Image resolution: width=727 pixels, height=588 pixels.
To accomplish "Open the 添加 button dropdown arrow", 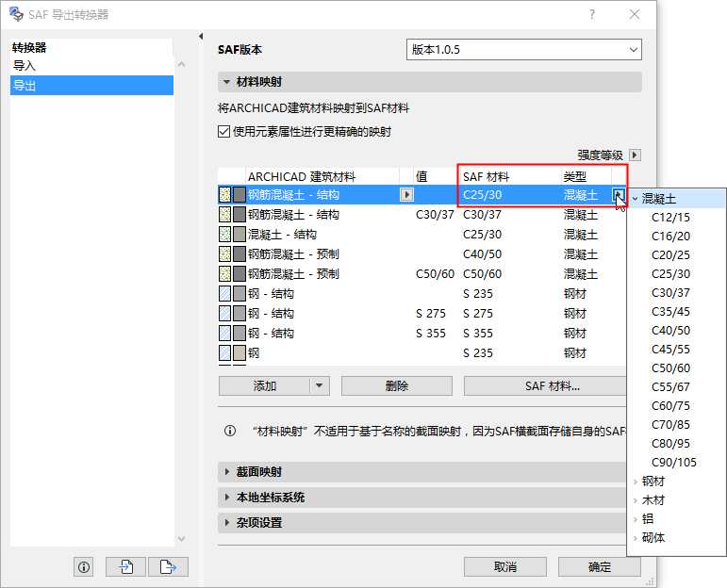I will pos(320,385).
